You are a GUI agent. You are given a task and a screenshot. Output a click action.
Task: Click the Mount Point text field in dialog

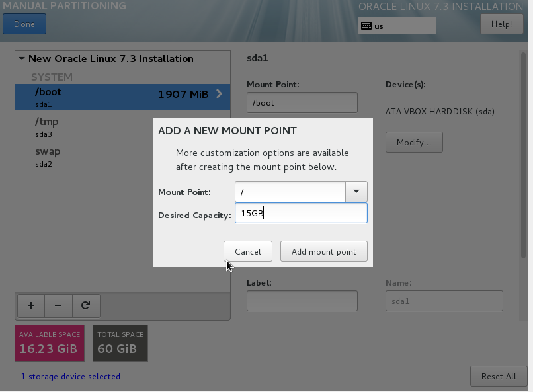[290, 192]
